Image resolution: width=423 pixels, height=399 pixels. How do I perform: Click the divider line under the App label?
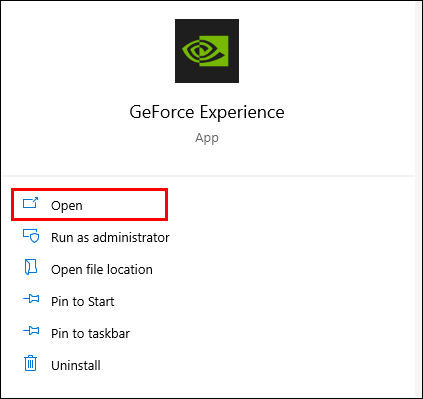coord(208,175)
